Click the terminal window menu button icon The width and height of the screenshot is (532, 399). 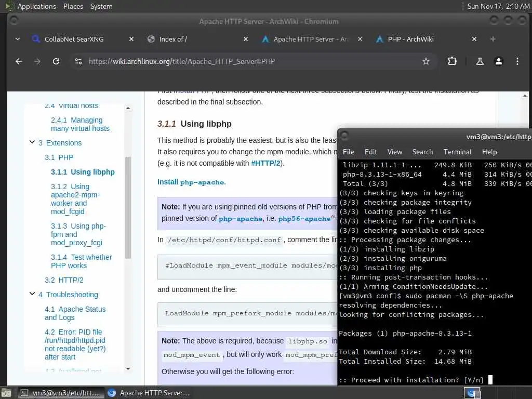[x=345, y=136]
